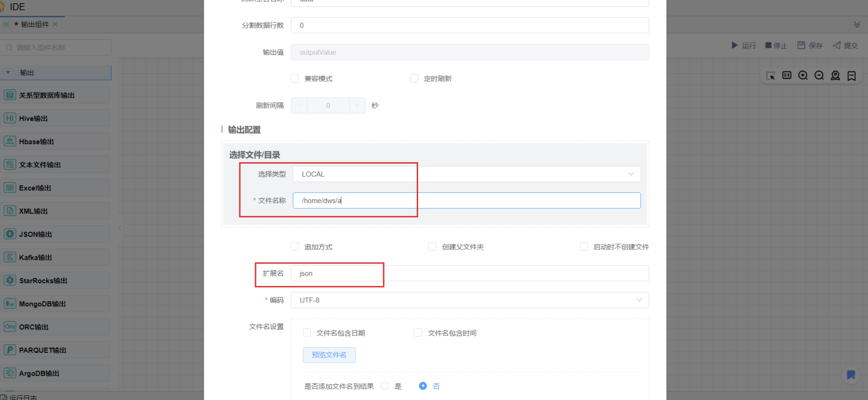This screenshot has width=868, height=400.
Task: Select the 是 radio button
Action: tap(385, 386)
